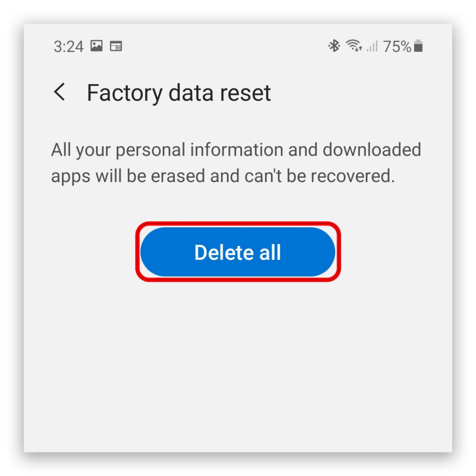Tap the "Delete all" label text
The width and height of the screenshot is (476, 476).
coord(238,252)
